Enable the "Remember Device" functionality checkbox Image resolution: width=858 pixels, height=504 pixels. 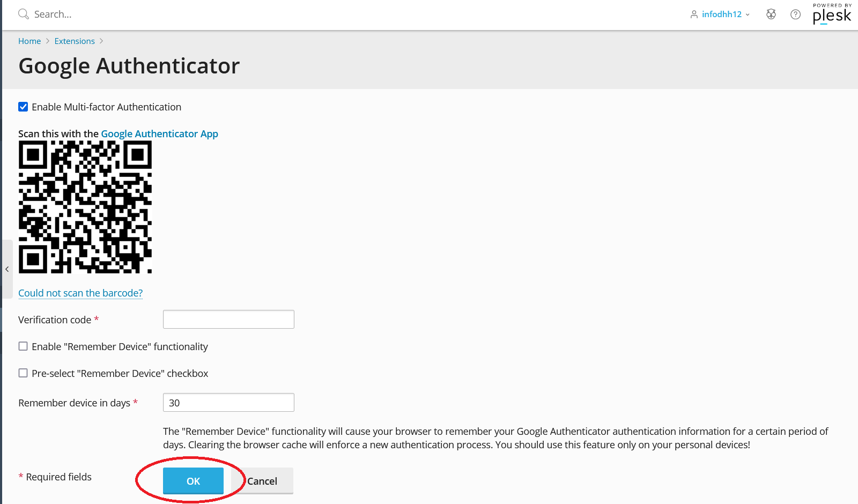click(x=23, y=346)
